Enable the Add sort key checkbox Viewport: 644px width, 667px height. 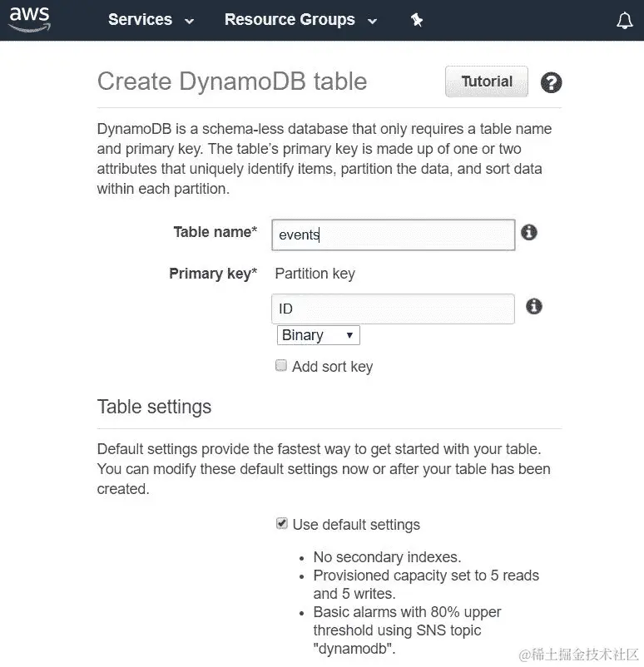pos(281,365)
